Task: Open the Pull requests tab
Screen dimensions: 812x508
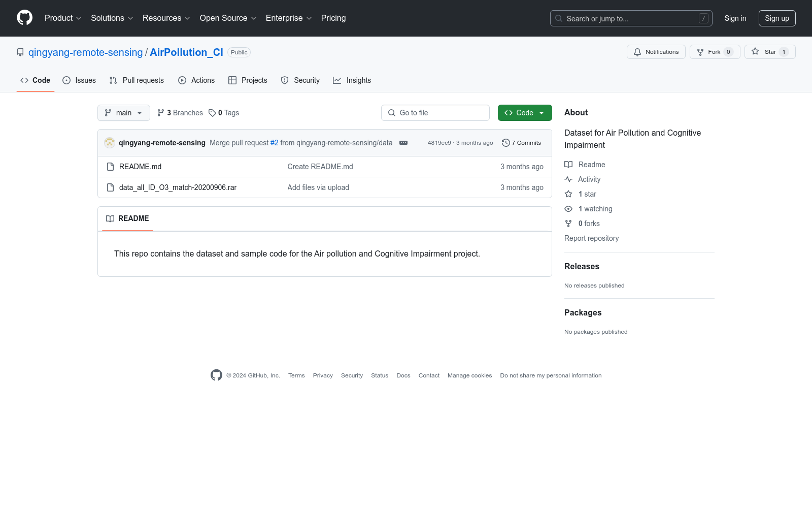Action: point(137,80)
